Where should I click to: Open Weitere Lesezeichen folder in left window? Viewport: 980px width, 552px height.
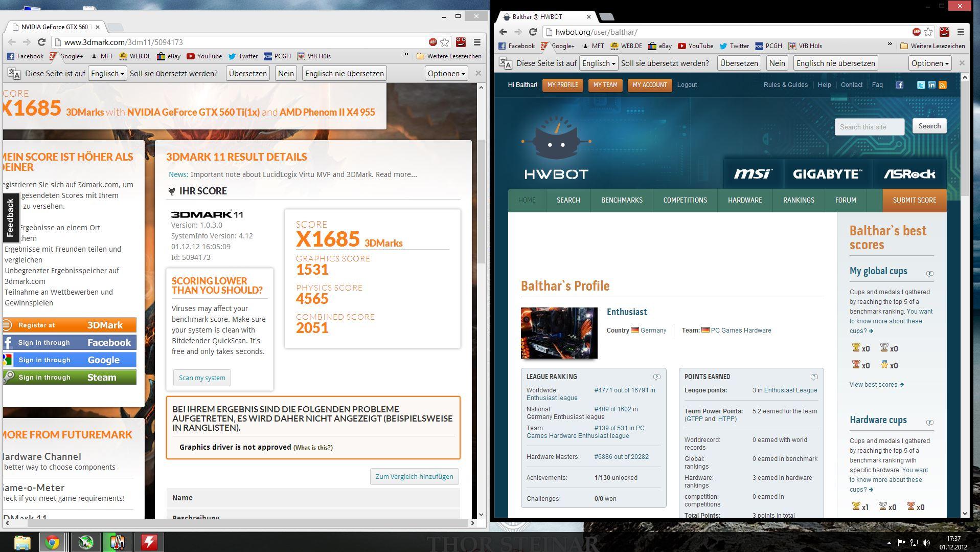click(x=449, y=56)
